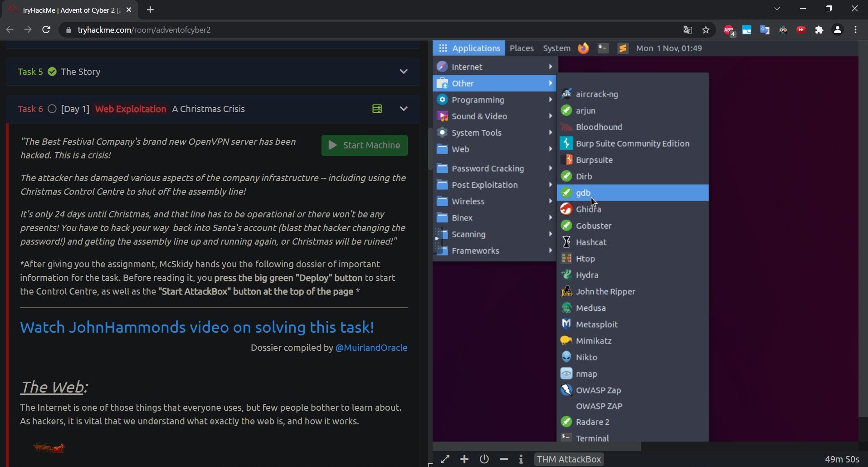Click AttackBox minus icon
Viewport: 868px width, 467px height.
coord(504,459)
